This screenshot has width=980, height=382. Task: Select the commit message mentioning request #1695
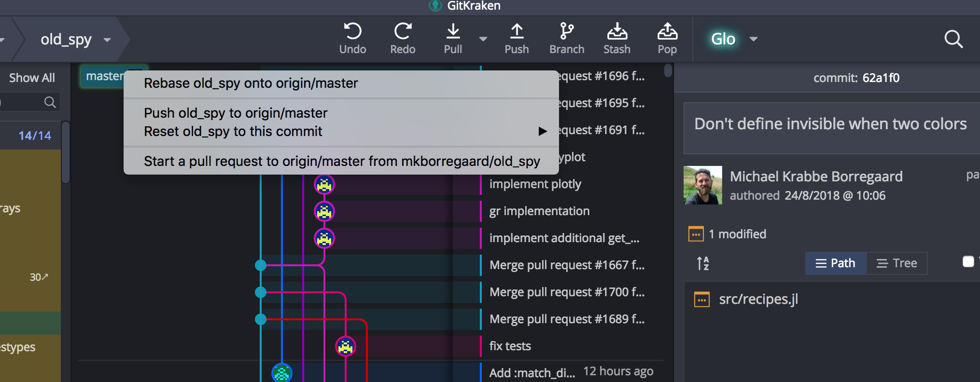click(602, 103)
